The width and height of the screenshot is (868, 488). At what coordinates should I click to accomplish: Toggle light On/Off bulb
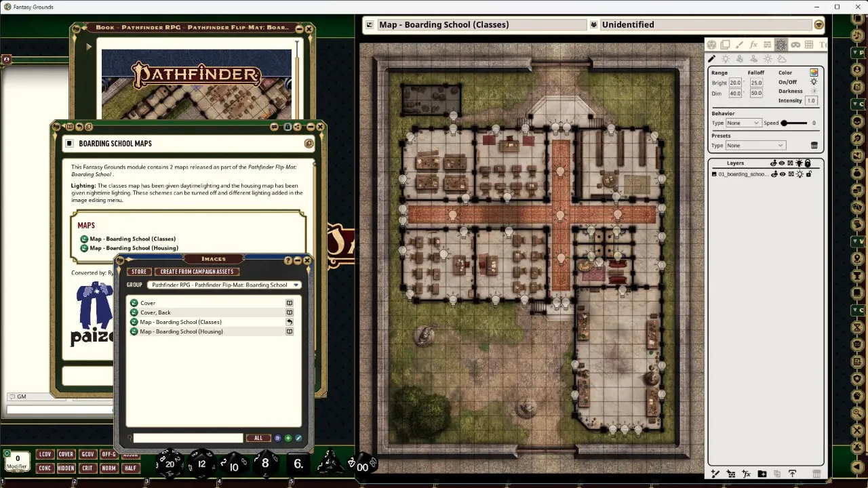(814, 82)
